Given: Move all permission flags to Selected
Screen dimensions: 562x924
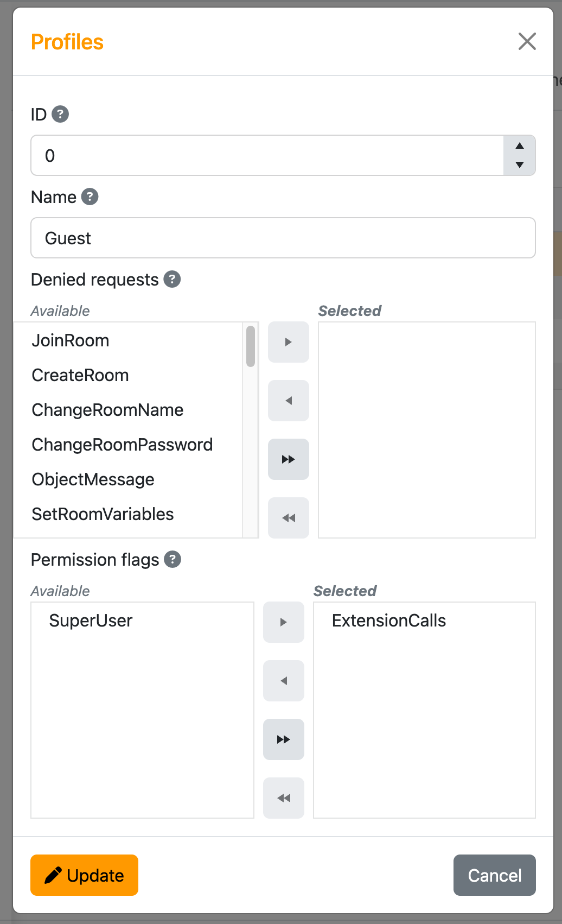Looking at the screenshot, I should [284, 739].
